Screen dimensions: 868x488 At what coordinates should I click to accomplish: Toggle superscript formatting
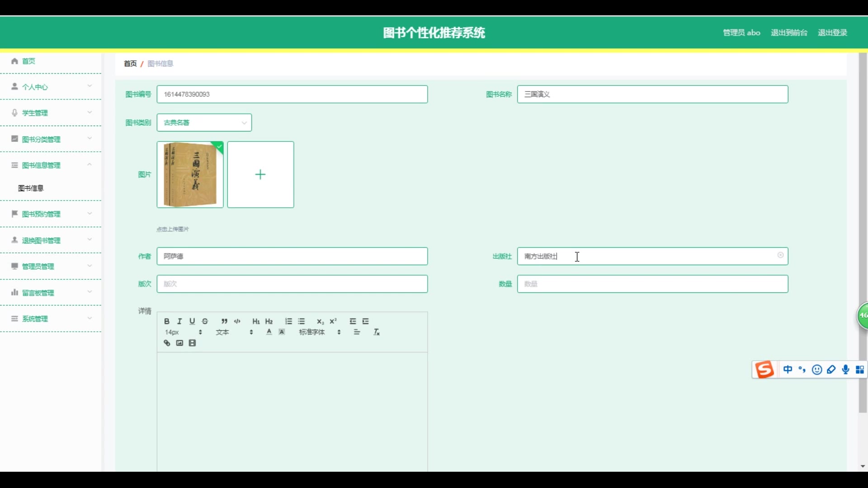[333, 321]
